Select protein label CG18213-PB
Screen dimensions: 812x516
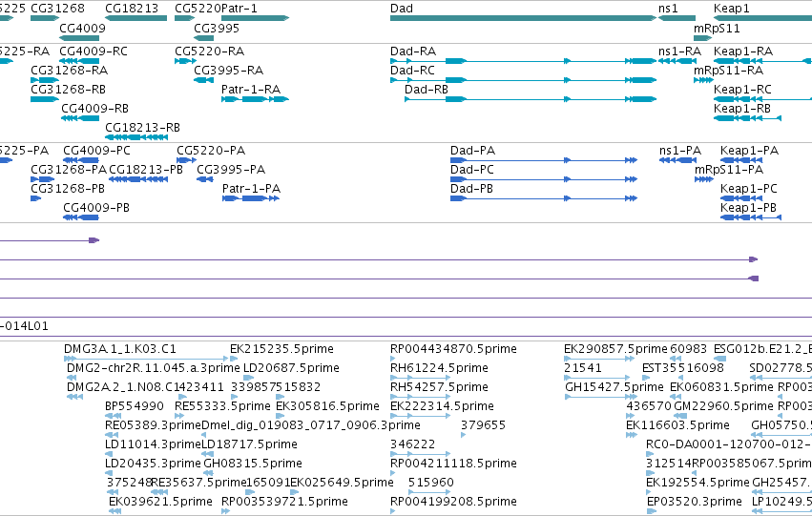[146, 170]
